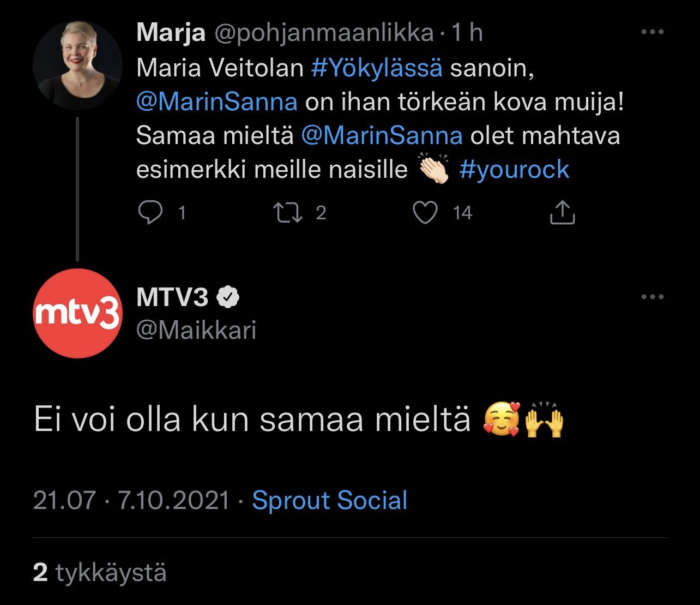Open the share icon on Marja's tweet

pos(562,213)
